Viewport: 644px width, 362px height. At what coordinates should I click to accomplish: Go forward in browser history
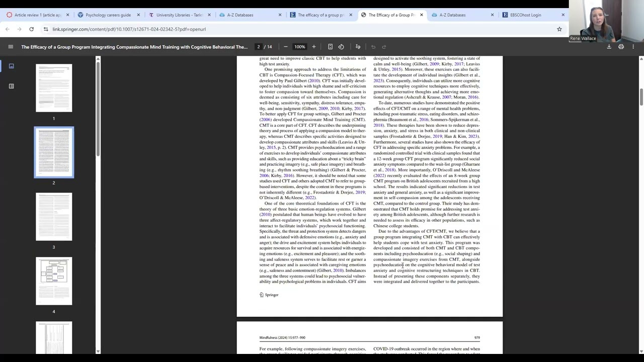point(19,29)
